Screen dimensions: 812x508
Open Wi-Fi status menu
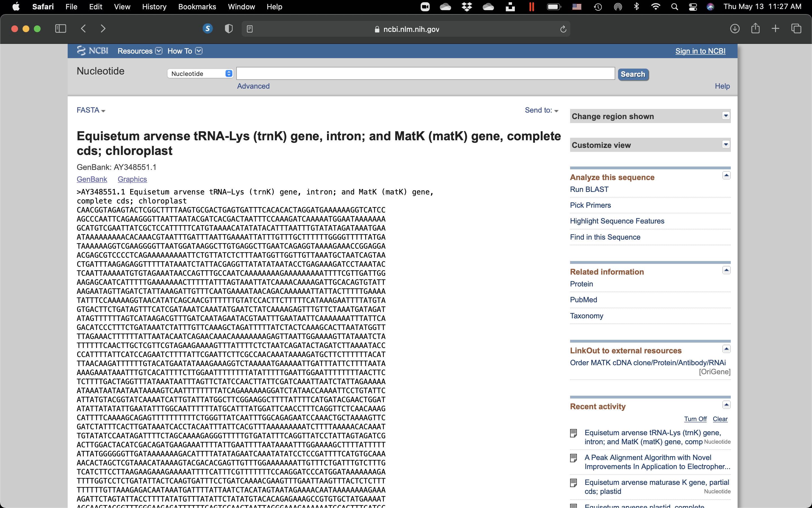click(656, 7)
